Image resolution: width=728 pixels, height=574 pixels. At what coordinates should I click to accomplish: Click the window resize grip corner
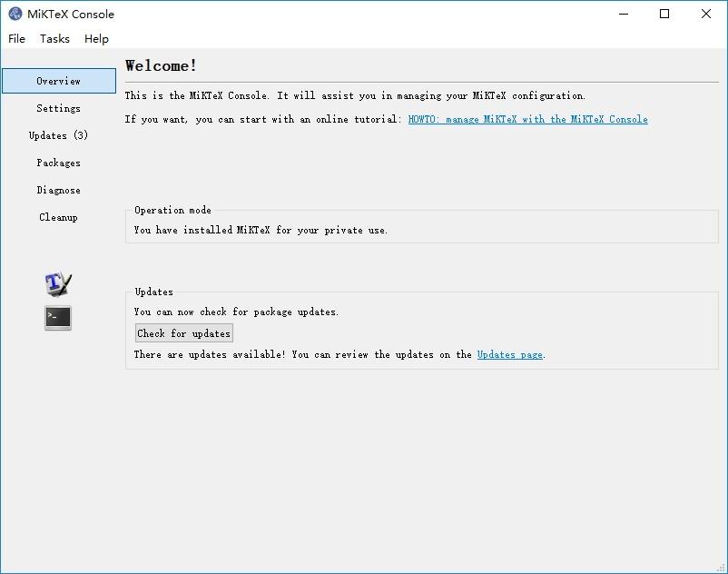[x=722, y=568]
